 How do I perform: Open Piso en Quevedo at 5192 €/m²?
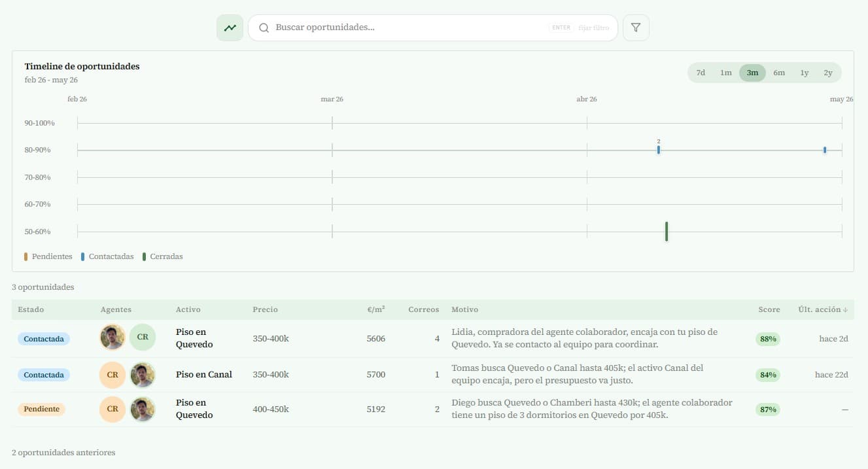tap(194, 409)
